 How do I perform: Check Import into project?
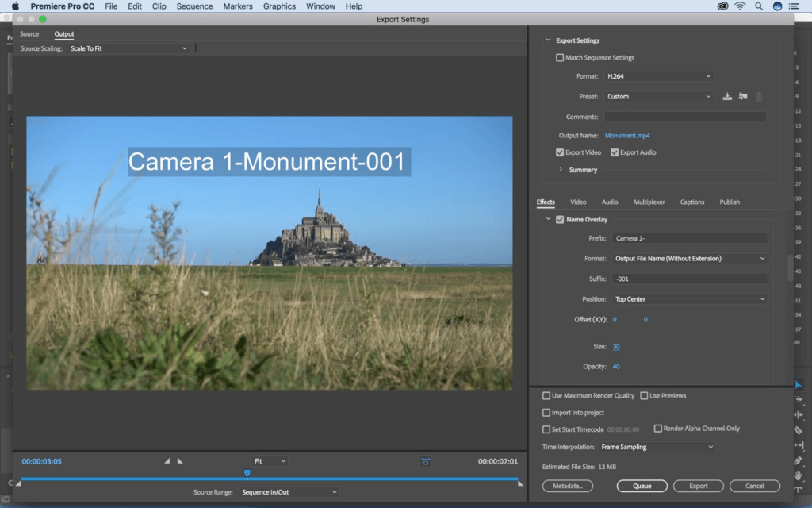pos(546,413)
